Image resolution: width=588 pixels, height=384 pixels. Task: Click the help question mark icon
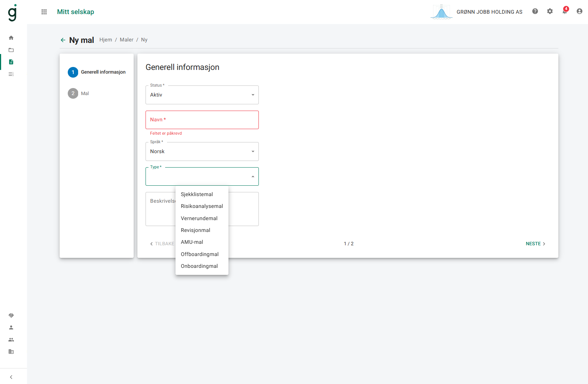click(x=535, y=11)
